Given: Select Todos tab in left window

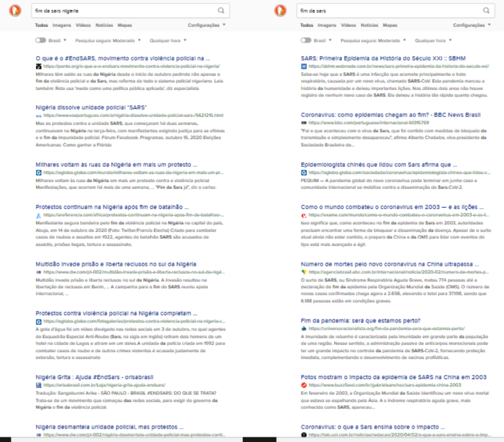Looking at the screenshot, I should pyautogui.click(x=41, y=25).
